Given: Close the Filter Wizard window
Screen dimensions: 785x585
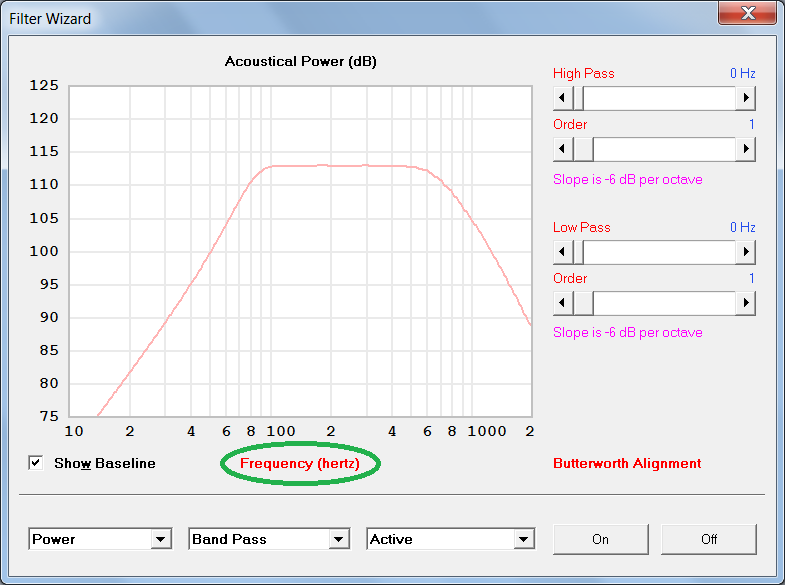Looking at the screenshot, I should pyautogui.click(x=748, y=12).
